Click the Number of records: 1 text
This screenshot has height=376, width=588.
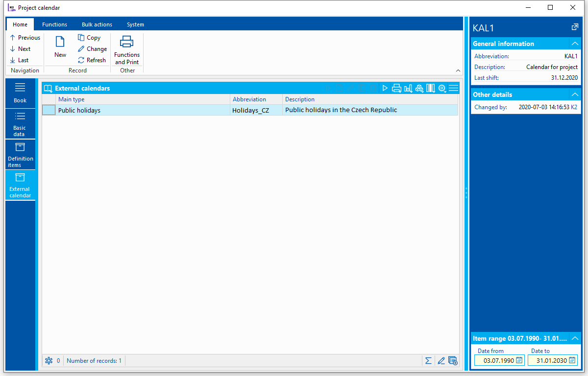click(x=94, y=361)
